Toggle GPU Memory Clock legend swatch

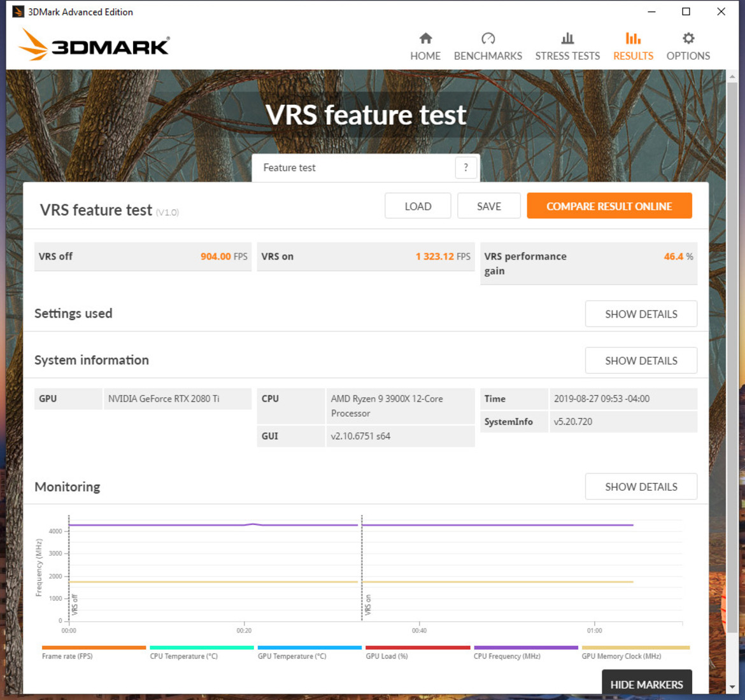635,647
